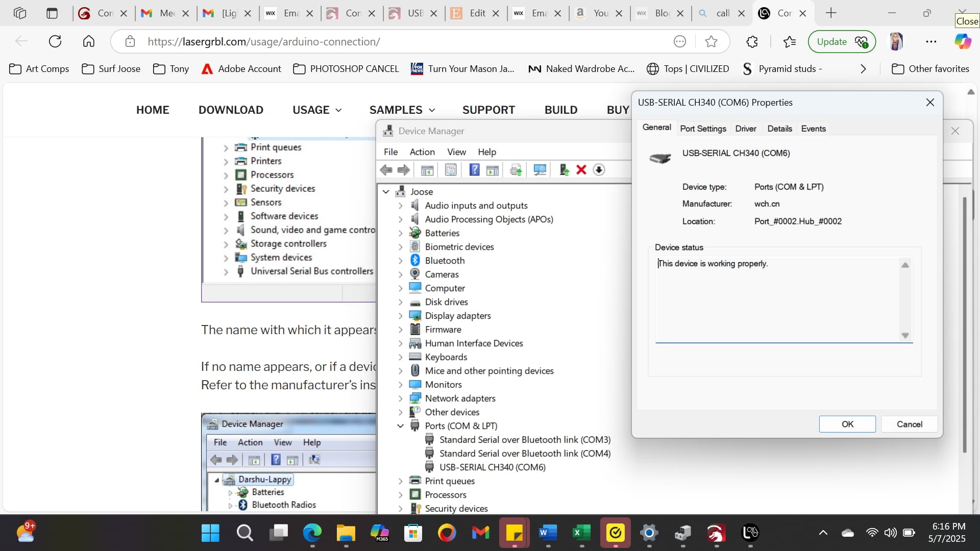Open Gmail from the taskbar

click(480, 533)
